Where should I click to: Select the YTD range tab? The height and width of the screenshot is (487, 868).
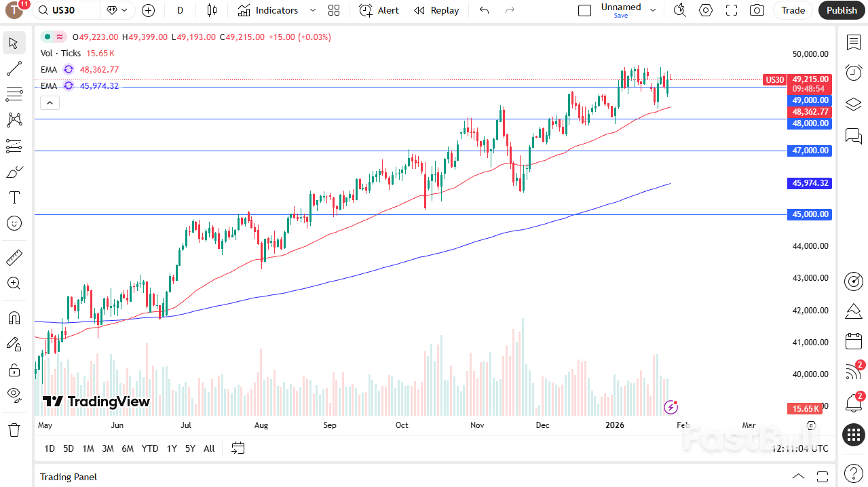149,448
